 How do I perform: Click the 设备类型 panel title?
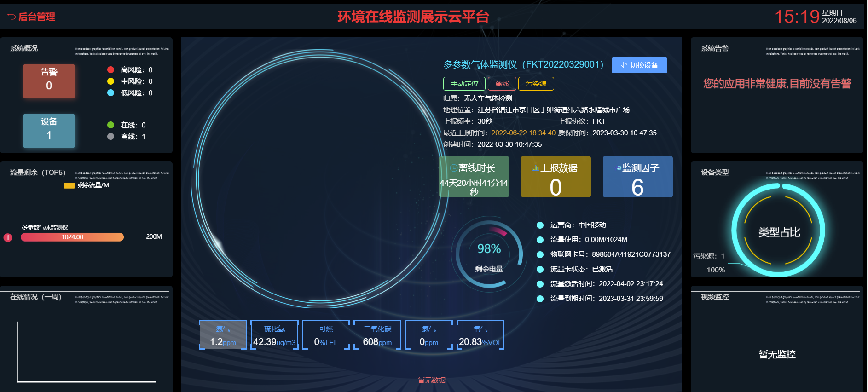[x=715, y=173]
